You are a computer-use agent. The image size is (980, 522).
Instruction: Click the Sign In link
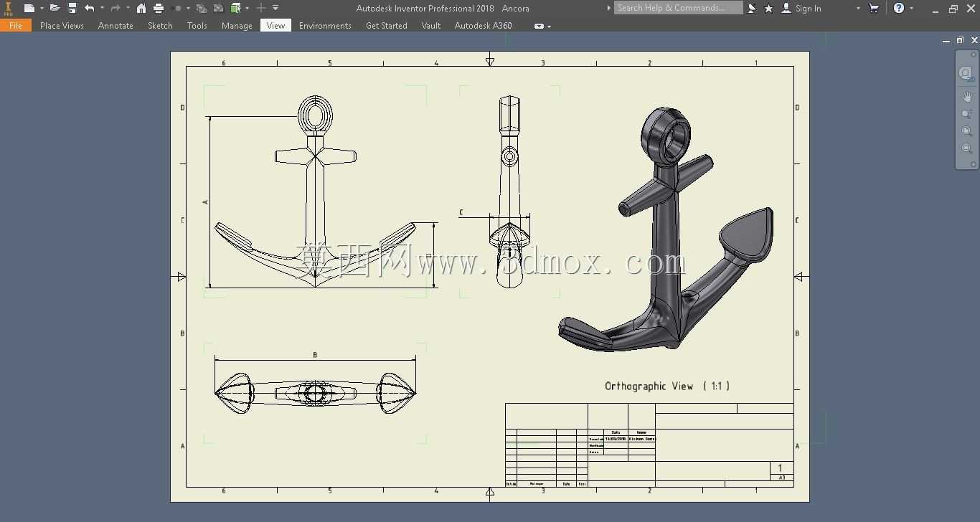coord(808,8)
